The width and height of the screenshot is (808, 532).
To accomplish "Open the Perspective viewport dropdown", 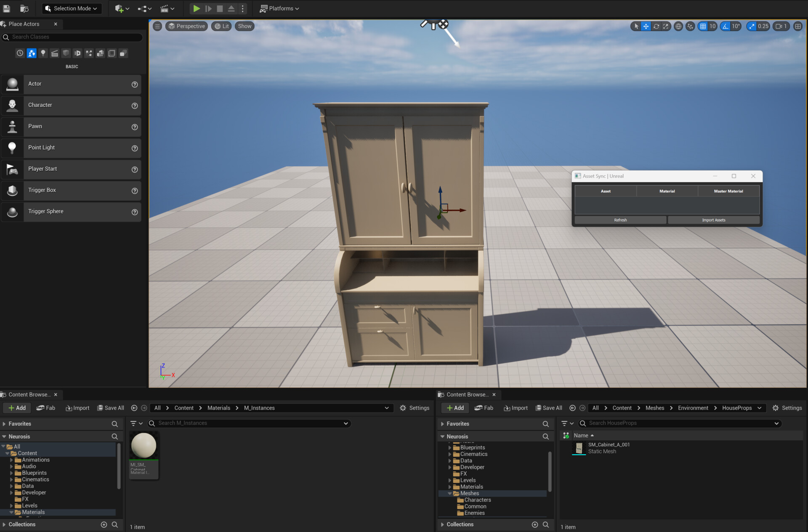I will click(x=186, y=26).
